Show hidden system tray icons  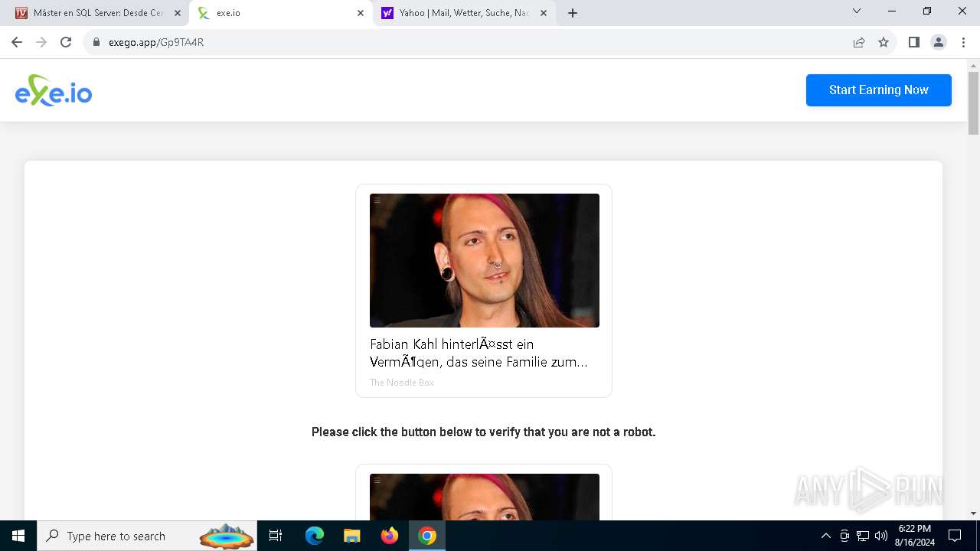point(825,536)
